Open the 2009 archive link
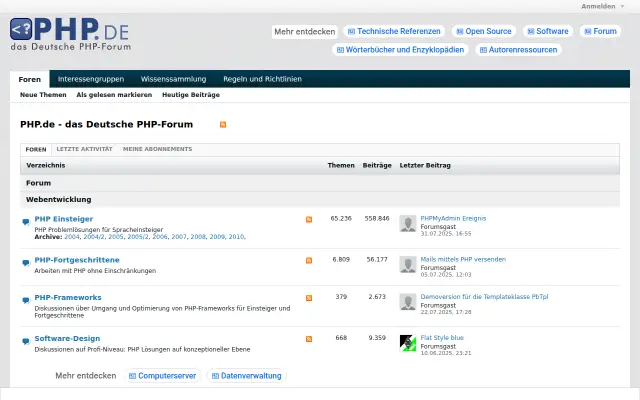This screenshot has width=640, height=400. pyautogui.click(x=217, y=237)
